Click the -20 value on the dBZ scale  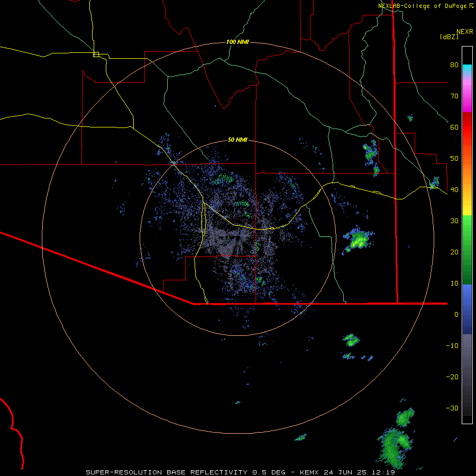point(452,377)
